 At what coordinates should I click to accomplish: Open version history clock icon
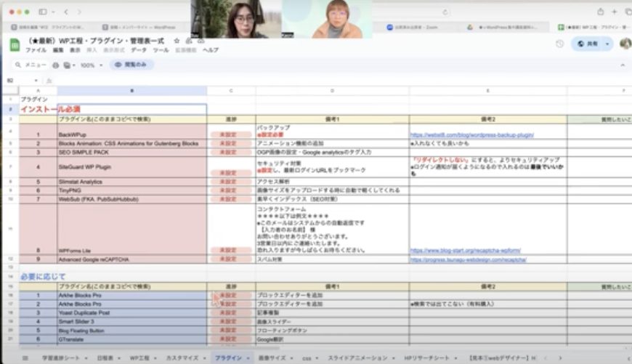point(559,44)
